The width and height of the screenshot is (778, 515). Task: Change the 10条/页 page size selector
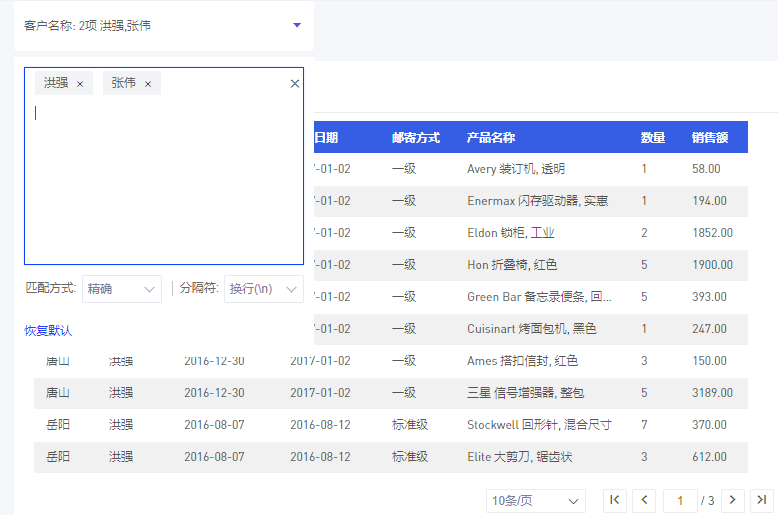(535, 500)
